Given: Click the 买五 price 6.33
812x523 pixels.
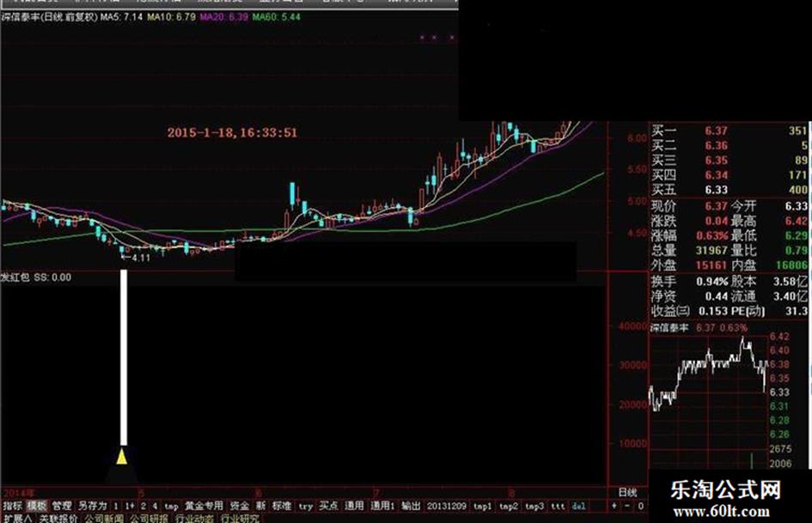Looking at the screenshot, I should pos(716,190).
